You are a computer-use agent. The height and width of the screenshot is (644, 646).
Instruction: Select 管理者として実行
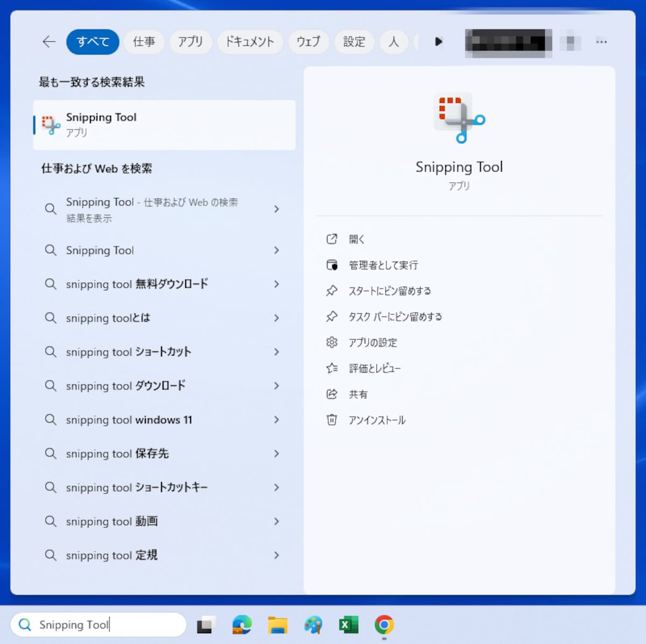pos(383,265)
